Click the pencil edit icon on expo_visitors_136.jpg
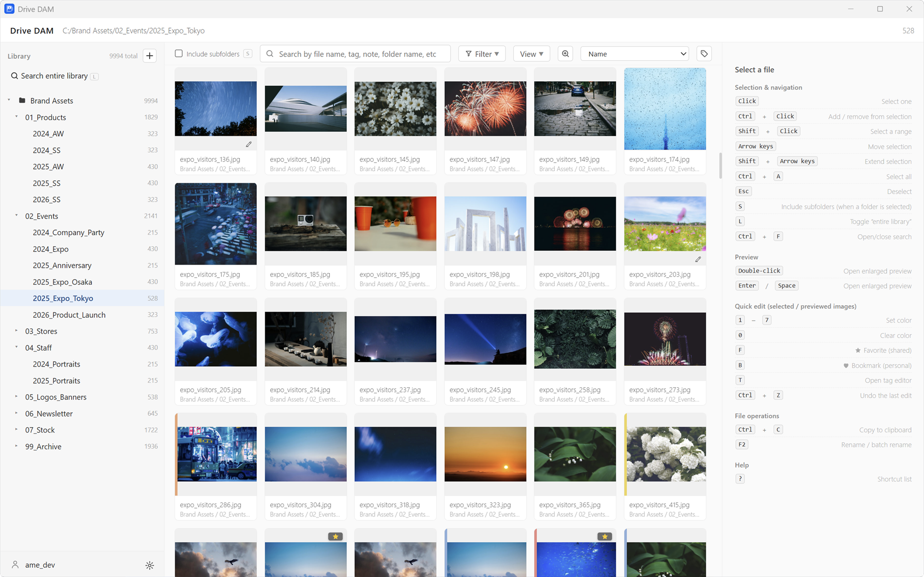This screenshot has height=577, width=924. coord(249,144)
